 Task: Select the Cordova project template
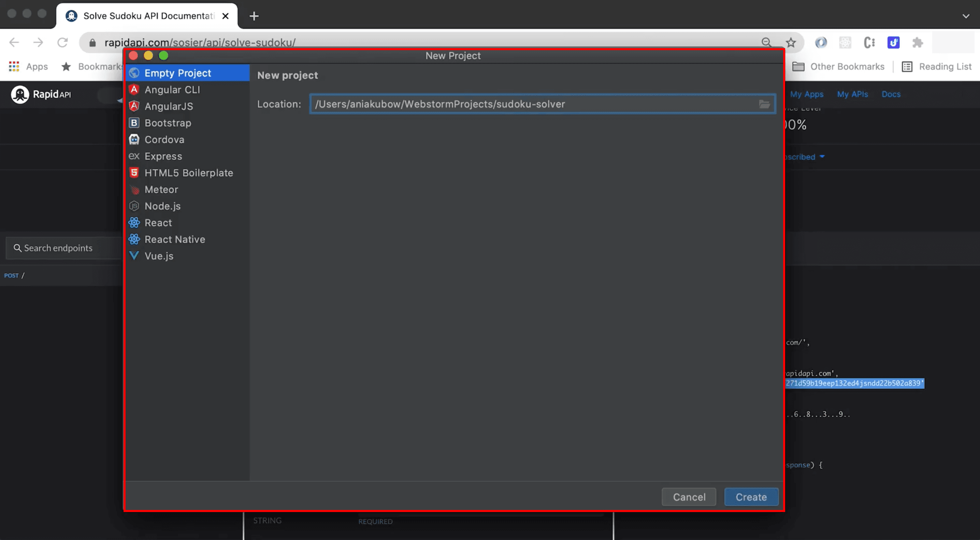[187, 140]
